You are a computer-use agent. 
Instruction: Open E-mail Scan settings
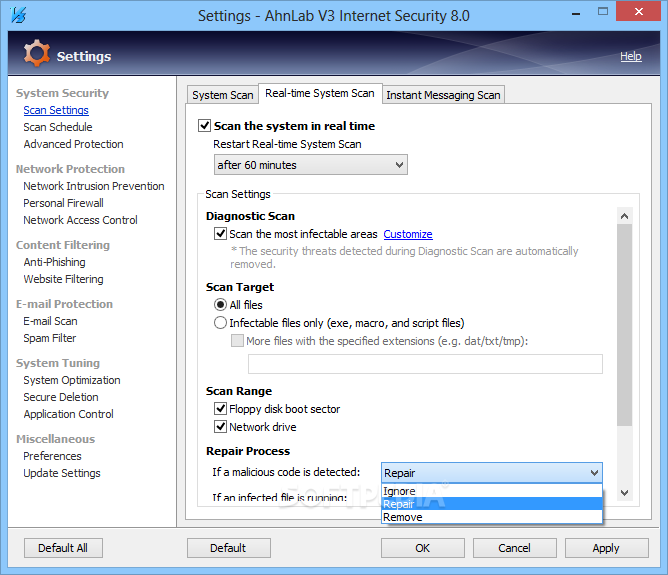point(50,321)
